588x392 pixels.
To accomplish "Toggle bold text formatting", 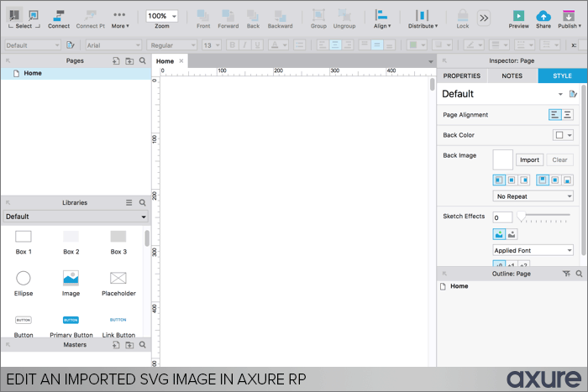I will (x=232, y=45).
